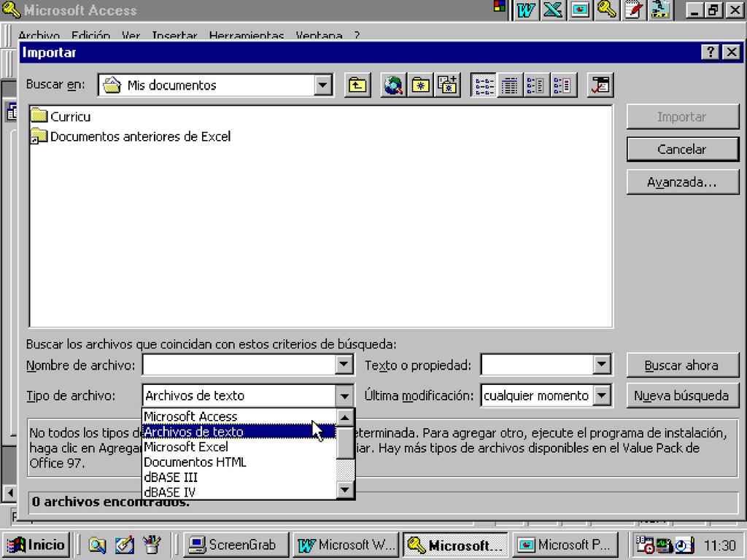Click the file type list scroll-up arrow
747x560 pixels.
coord(344,418)
